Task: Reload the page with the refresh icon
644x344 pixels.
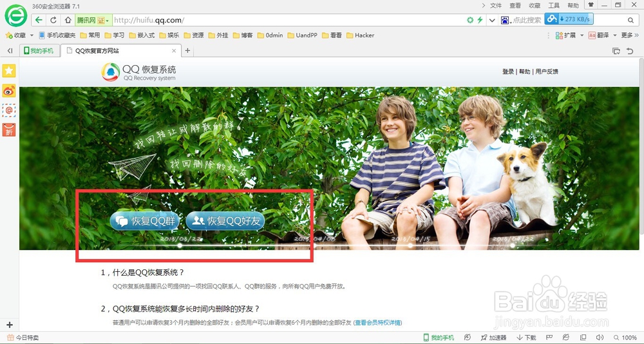Action: [x=53, y=20]
